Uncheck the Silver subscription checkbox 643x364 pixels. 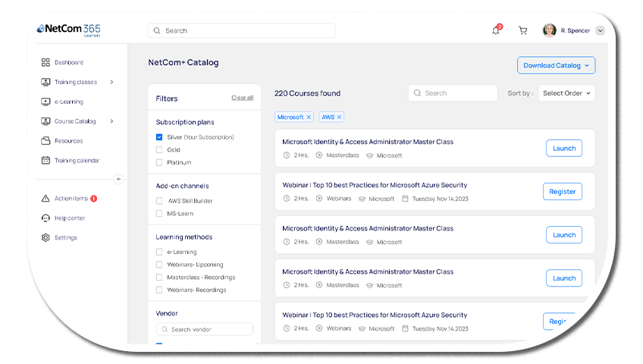click(159, 137)
